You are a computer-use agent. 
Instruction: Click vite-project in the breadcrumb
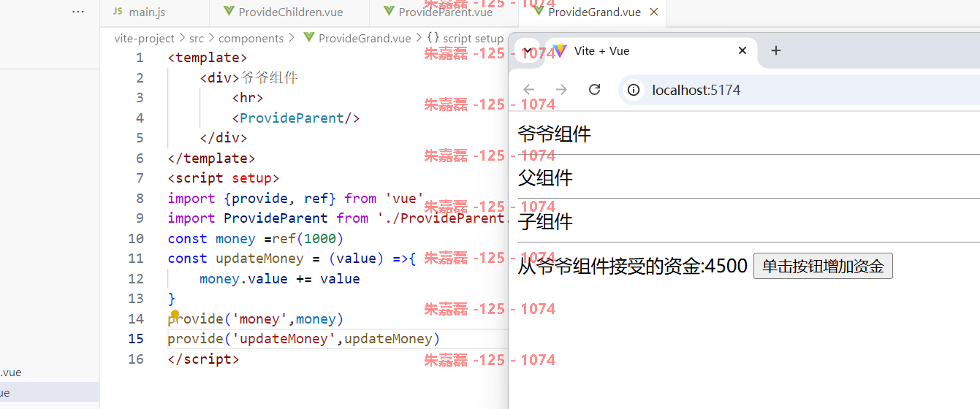click(144, 38)
